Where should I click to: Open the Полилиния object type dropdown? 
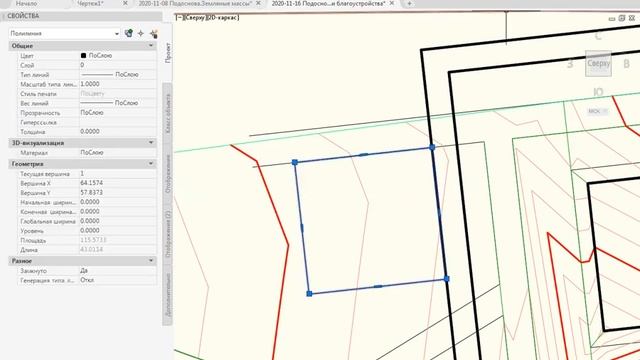point(64,33)
